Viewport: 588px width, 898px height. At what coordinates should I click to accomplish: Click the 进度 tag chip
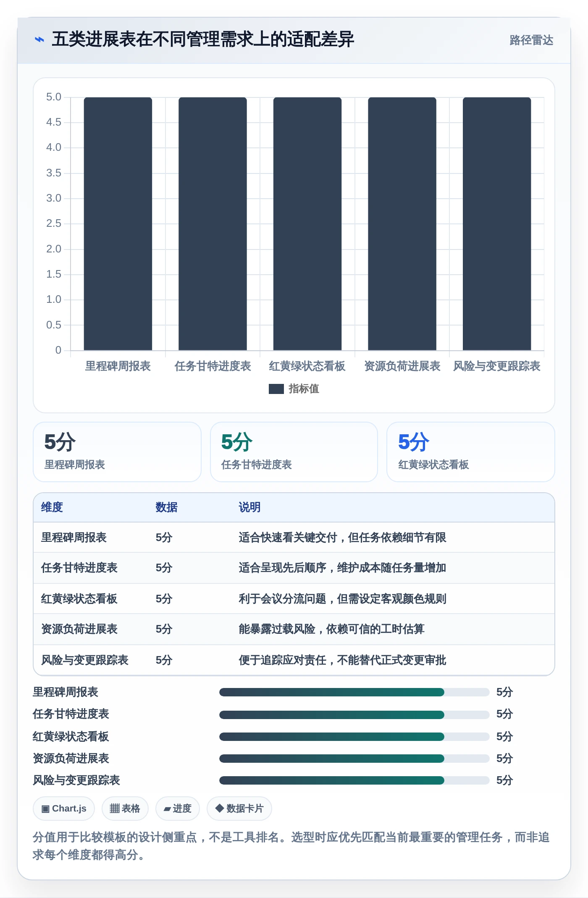coord(177,809)
